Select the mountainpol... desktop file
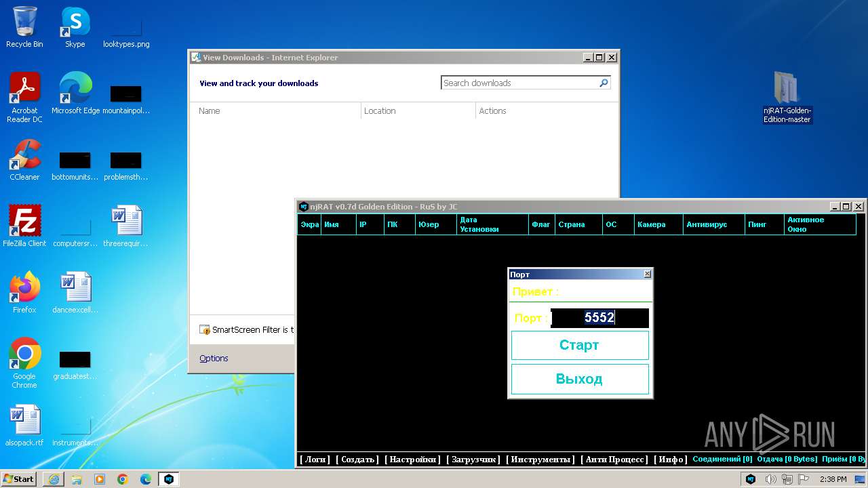 coord(126,100)
